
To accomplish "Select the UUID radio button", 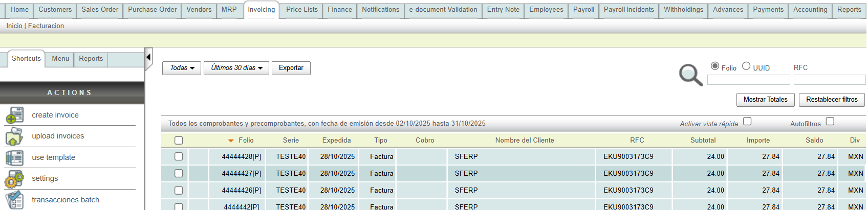I will [x=746, y=66].
